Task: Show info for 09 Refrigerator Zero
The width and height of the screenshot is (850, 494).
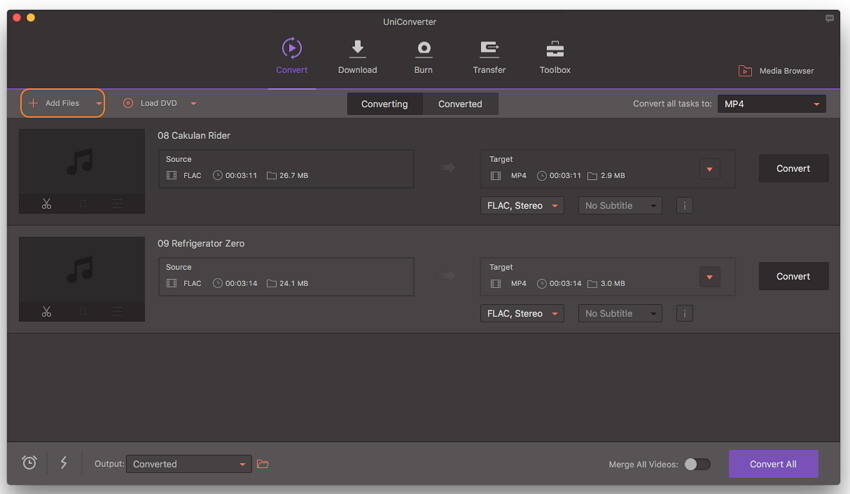Action: 685,313
